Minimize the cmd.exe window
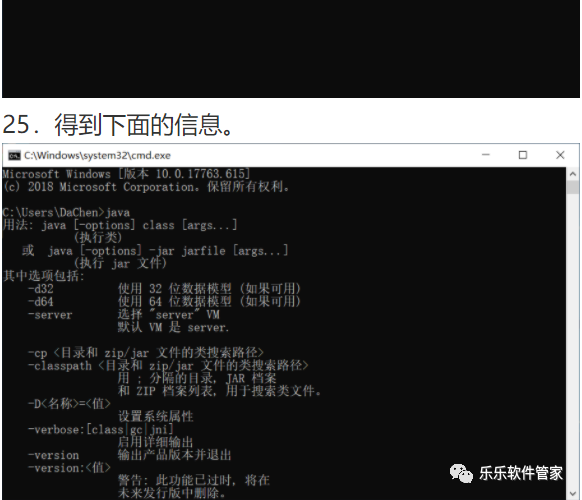Image resolution: width=582 pixels, height=500 pixels. click(486, 155)
